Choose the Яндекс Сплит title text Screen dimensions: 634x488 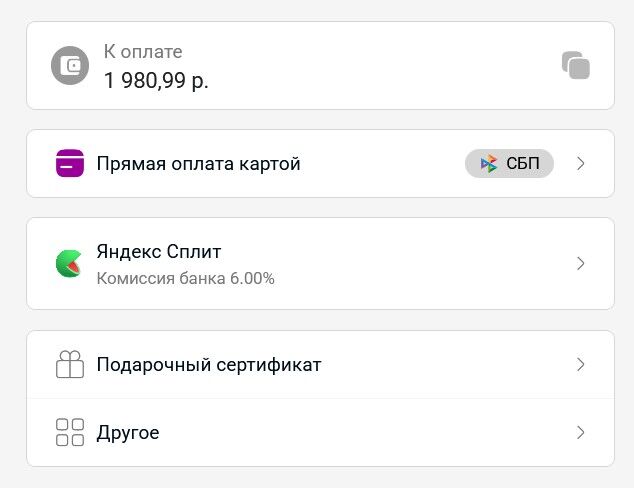[158, 252]
